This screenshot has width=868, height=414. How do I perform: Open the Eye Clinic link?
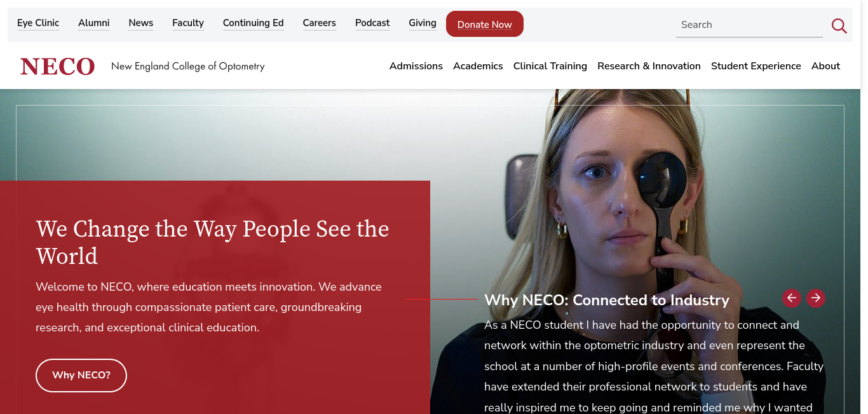tap(38, 23)
